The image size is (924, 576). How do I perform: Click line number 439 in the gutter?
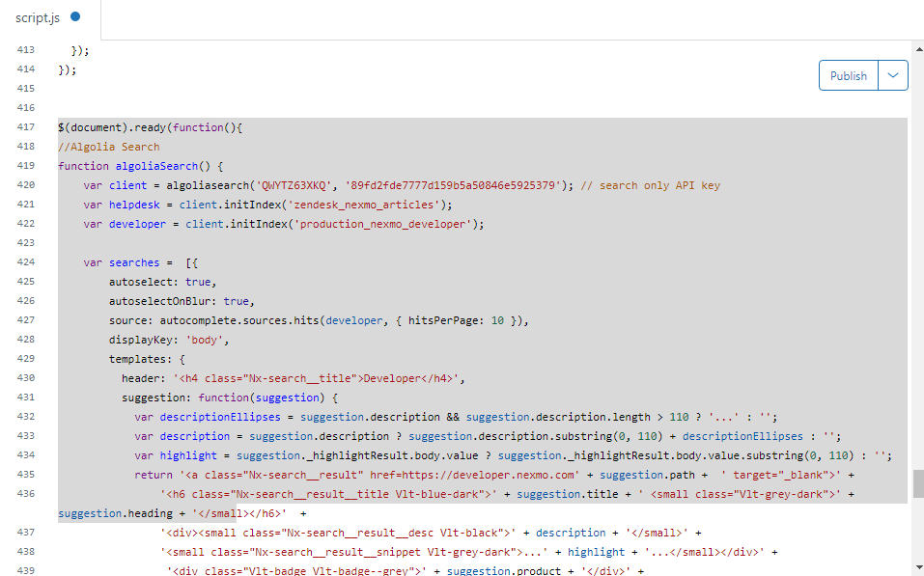[25, 571]
